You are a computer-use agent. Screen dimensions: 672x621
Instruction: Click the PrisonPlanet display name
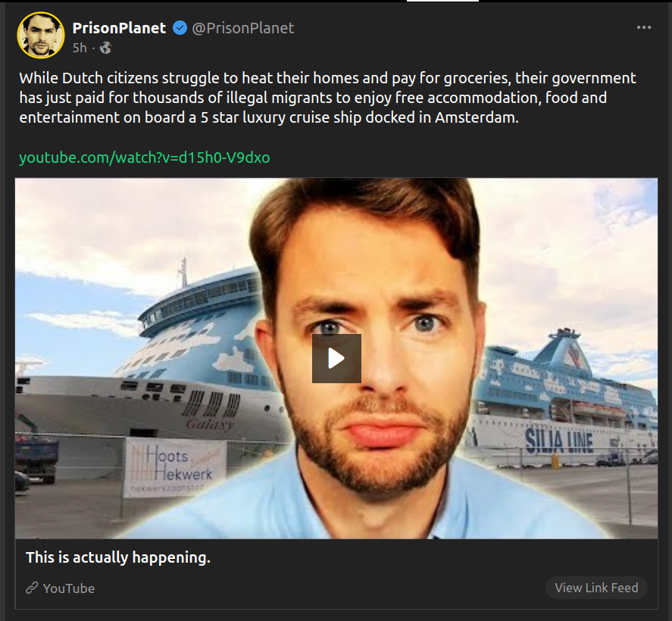(119, 28)
